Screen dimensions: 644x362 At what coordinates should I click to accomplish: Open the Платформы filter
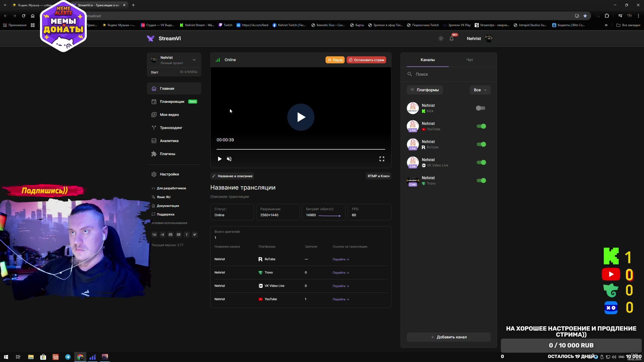coord(425,90)
